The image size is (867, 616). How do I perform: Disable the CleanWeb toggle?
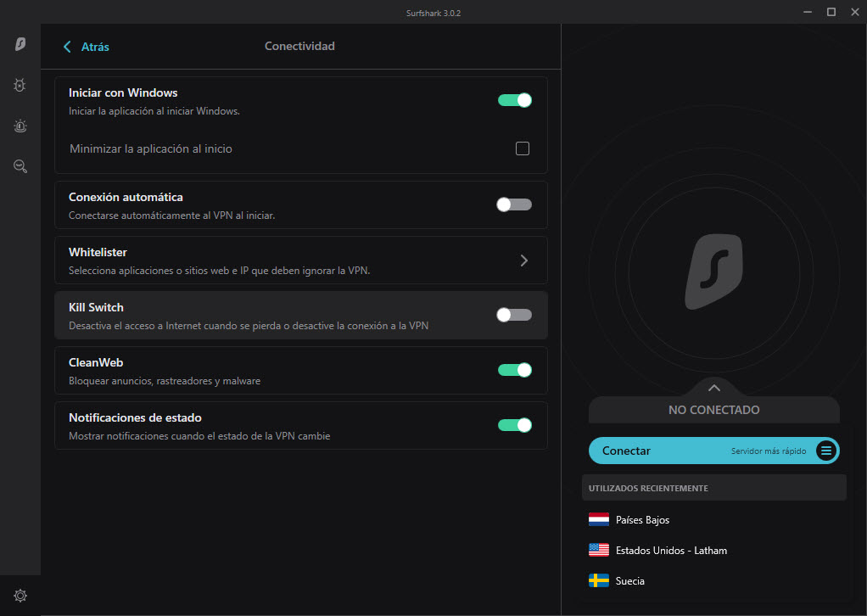(515, 370)
